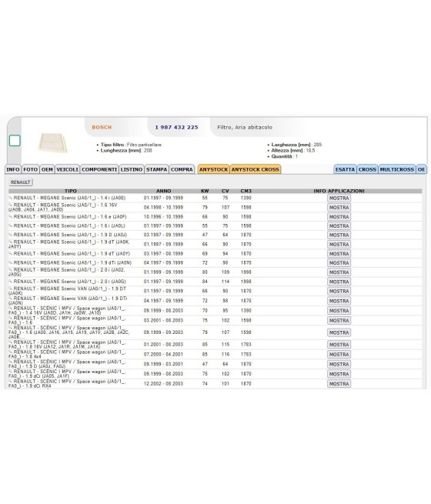Click MOSTRA for Megane Scenic VAN 1.9 DT
The height and width of the screenshot is (504, 431).
tap(339, 291)
